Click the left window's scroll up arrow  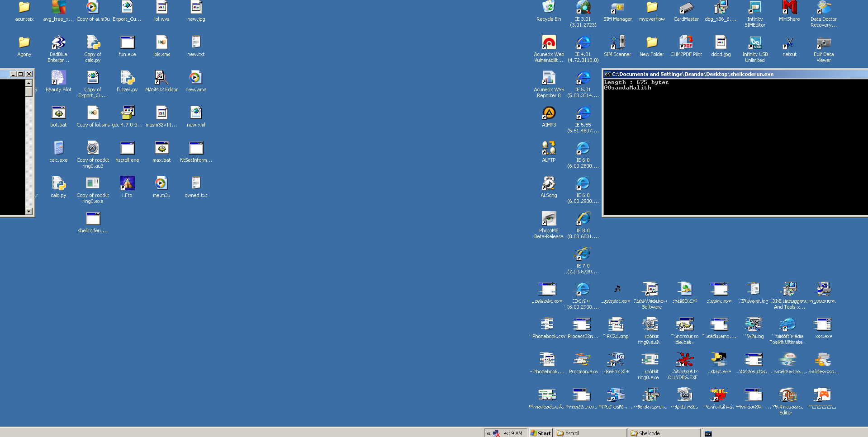[29, 83]
